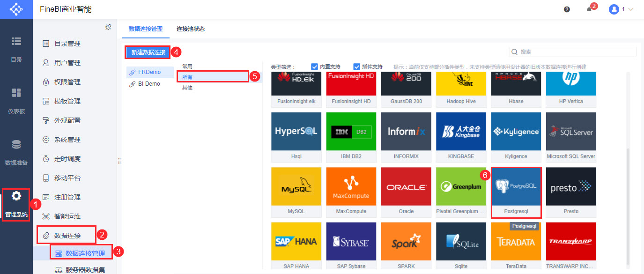This screenshot has width=644, height=274.
Task: Select the FusionInsight elk database tile
Action: (296, 89)
